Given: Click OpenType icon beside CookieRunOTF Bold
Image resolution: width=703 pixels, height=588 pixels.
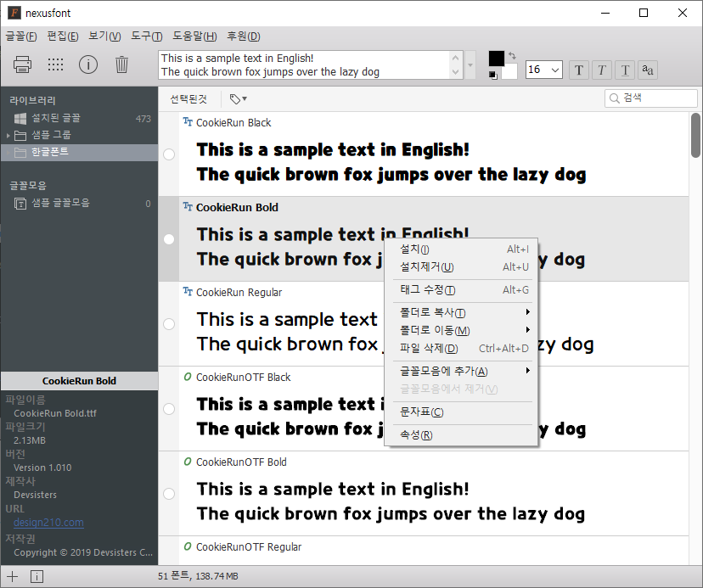Looking at the screenshot, I should pyautogui.click(x=188, y=462).
